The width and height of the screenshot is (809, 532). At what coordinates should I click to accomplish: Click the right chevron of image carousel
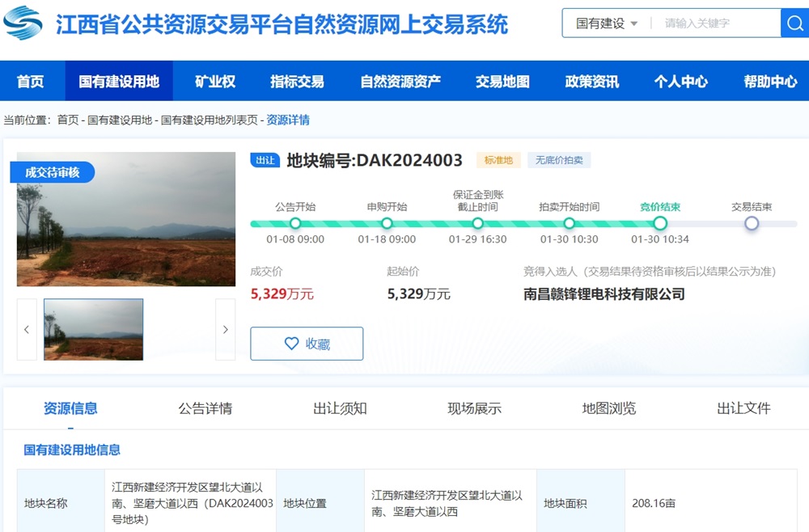[226, 329]
